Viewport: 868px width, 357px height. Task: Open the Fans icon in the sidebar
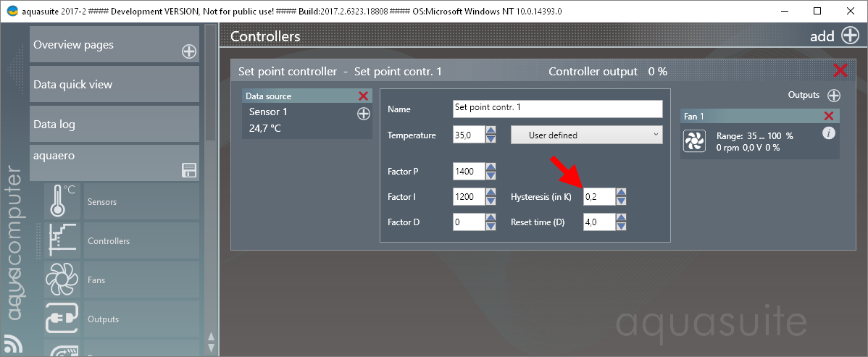pos(62,280)
